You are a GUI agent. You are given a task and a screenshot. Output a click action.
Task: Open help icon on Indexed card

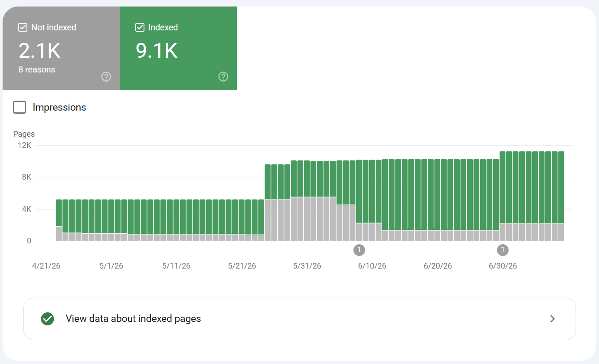point(223,77)
